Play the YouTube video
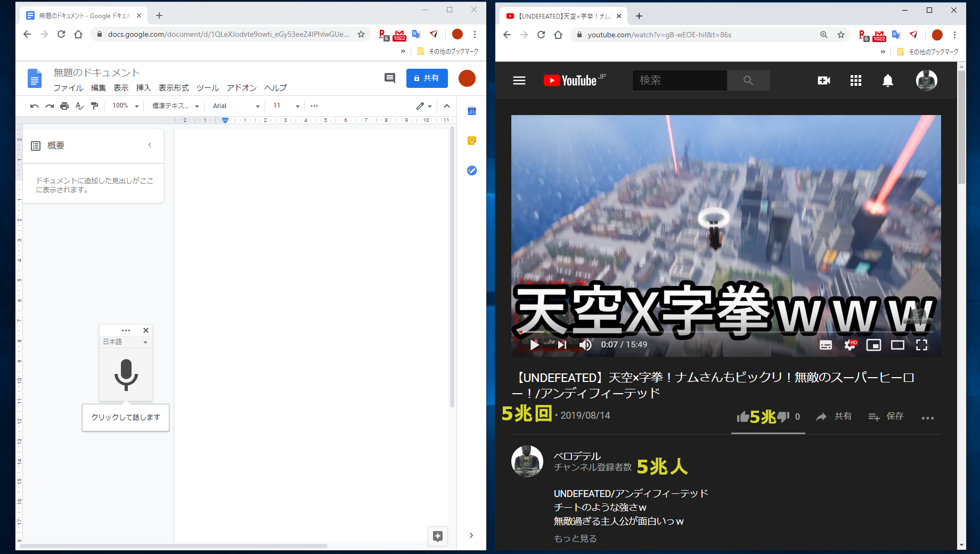 click(535, 345)
